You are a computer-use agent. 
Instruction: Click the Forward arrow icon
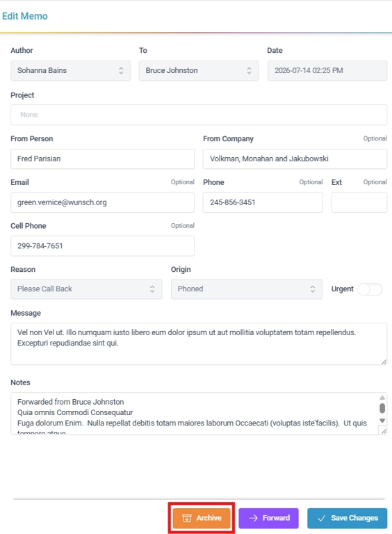(x=253, y=518)
